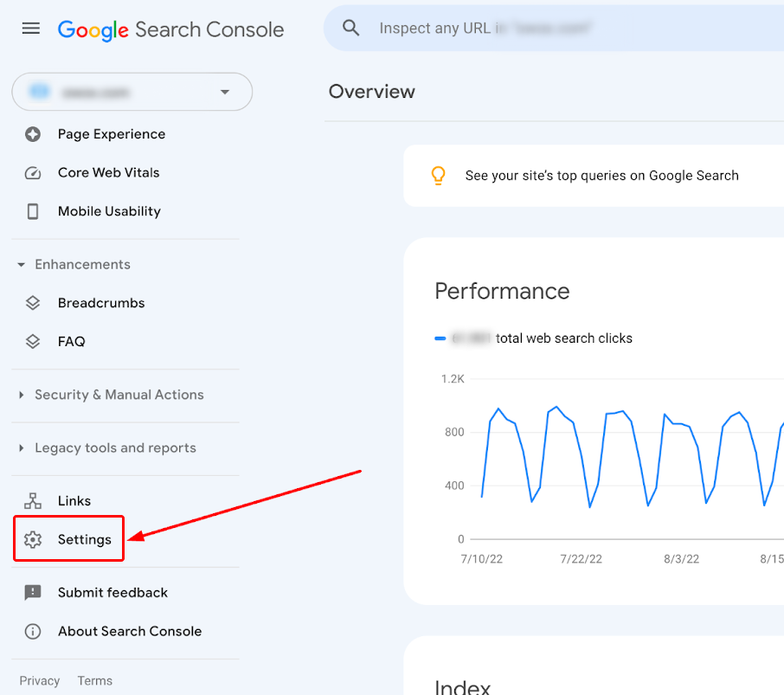Click the total web search clicks legend
Screen dimensions: 784x695
point(534,338)
